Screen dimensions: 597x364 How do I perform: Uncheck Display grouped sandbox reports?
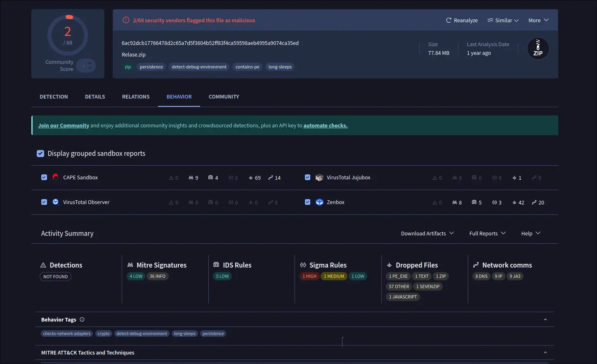tap(40, 153)
